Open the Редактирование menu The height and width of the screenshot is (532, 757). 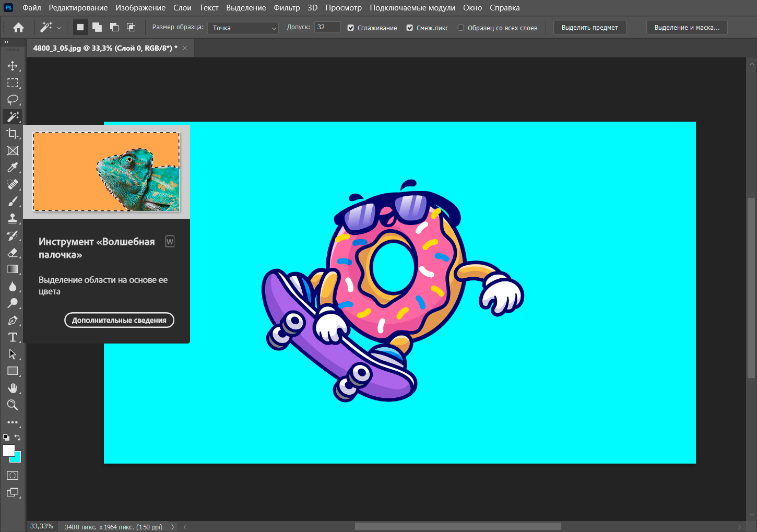[x=78, y=8]
